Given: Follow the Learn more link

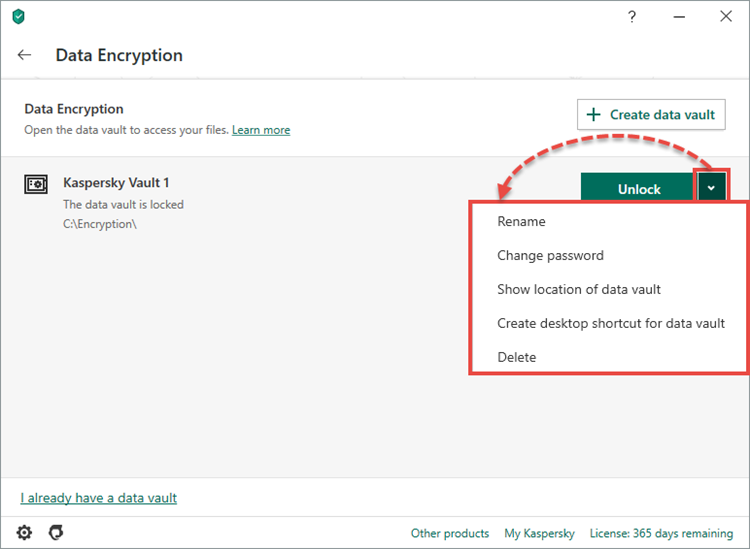Looking at the screenshot, I should [261, 130].
